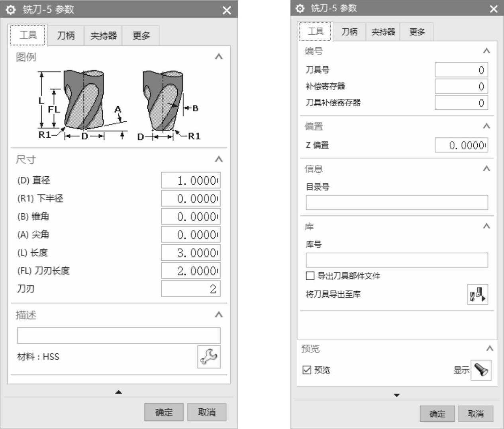Click the Z 偏置 input field
This screenshot has width=504, height=429.
pos(461,145)
